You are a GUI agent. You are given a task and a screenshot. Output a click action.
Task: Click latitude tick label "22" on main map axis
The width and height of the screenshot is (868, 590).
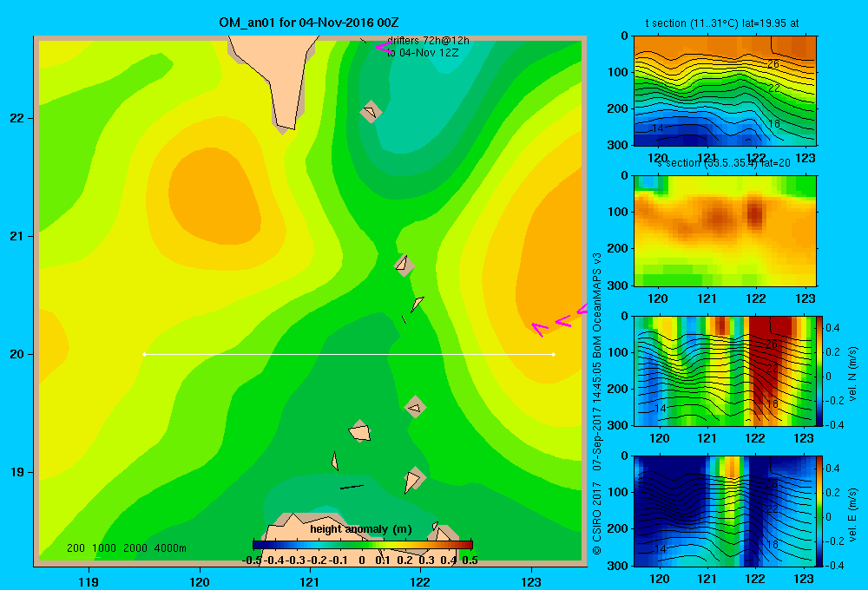tap(17, 119)
